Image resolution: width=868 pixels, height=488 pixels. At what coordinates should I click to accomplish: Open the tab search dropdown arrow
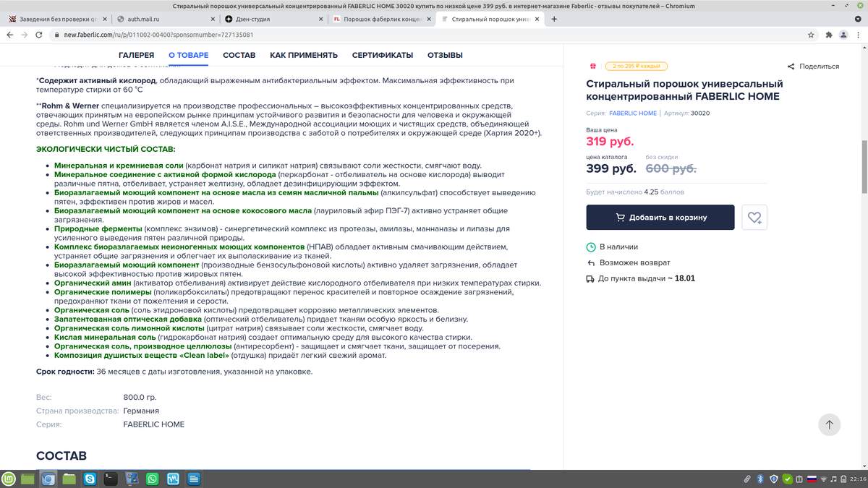(859, 19)
